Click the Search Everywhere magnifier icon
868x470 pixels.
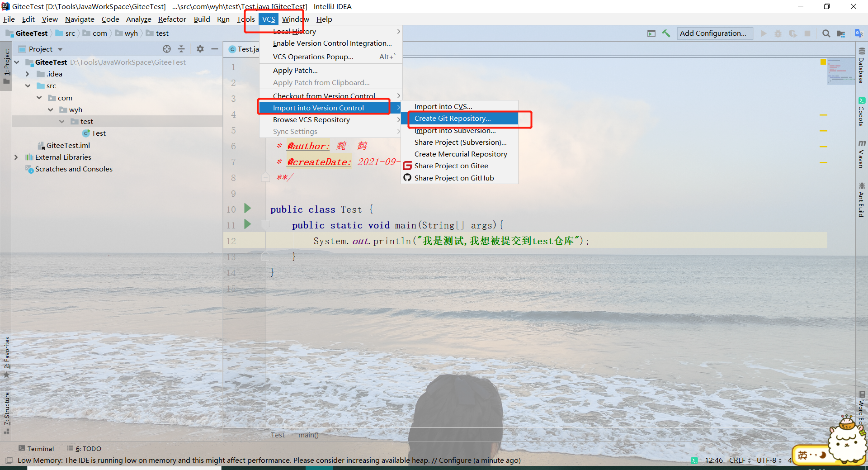click(x=826, y=33)
